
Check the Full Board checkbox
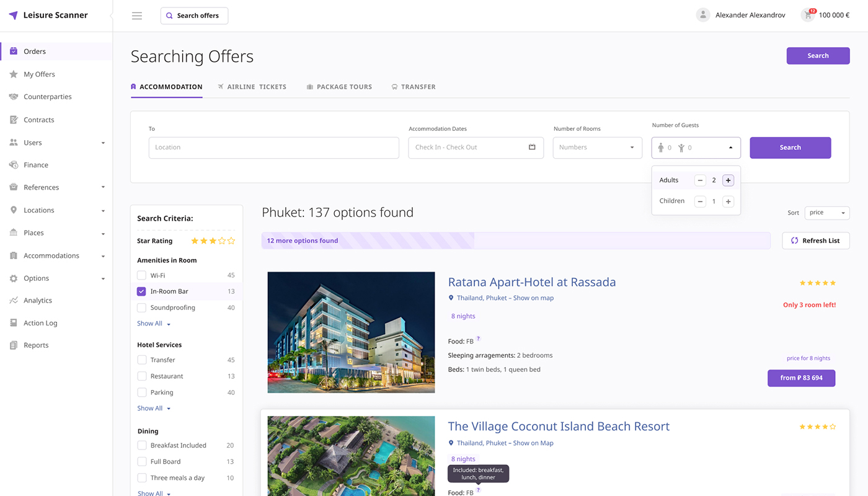click(141, 461)
